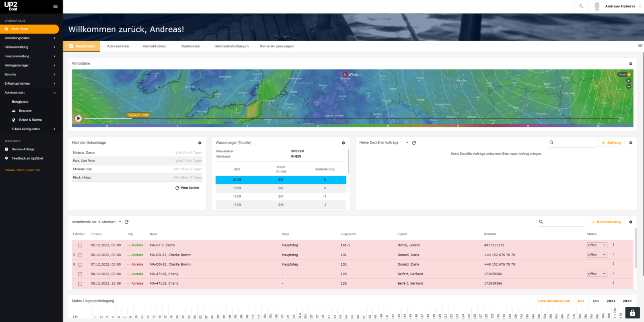Screen dimensions: 644x322
Task: Expand Verwaltungsdaten menu
Action: (30, 38)
